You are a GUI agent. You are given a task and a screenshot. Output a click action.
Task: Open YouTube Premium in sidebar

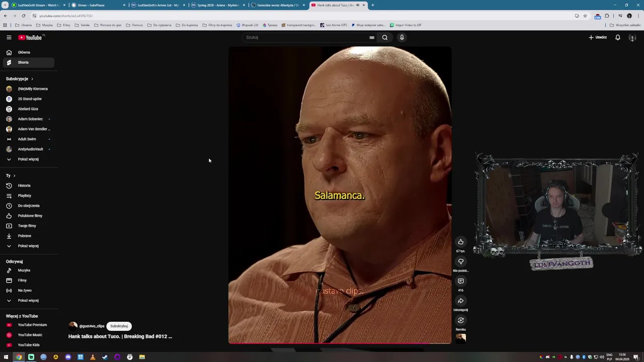pyautogui.click(x=29, y=325)
